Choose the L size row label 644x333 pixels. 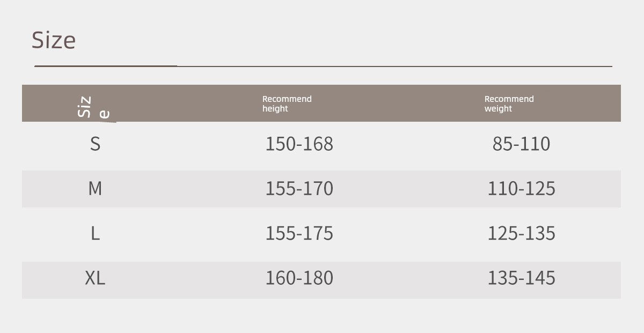pyautogui.click(x=95, y=233)
